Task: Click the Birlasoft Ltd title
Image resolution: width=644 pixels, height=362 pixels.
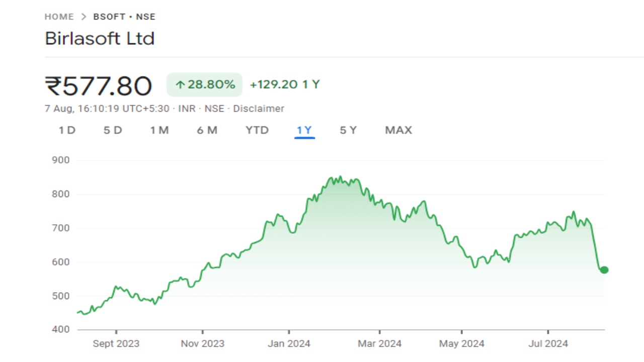Action: point(100,39)
